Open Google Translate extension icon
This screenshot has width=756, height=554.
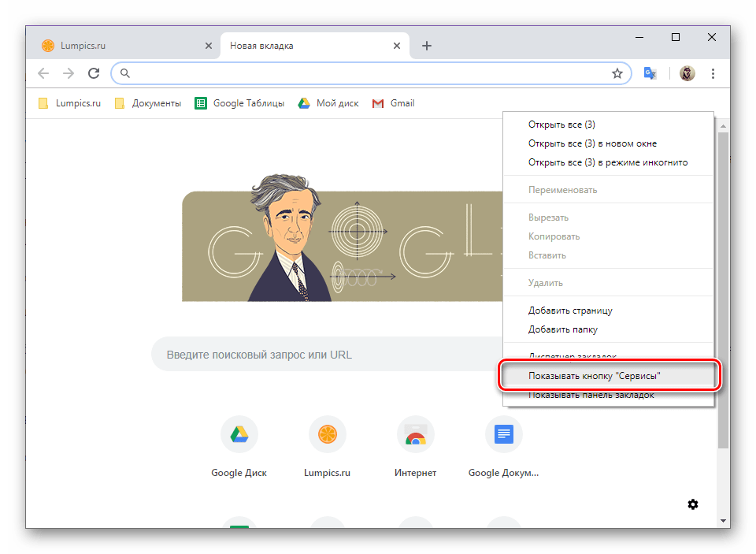pyautogui.click(x=650, y=73)
